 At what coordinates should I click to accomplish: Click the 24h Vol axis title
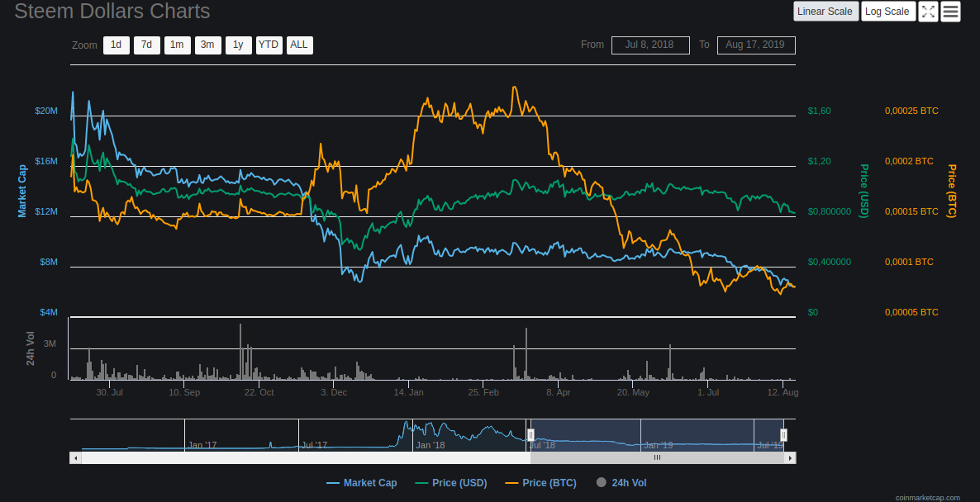[x=31, y=349]
